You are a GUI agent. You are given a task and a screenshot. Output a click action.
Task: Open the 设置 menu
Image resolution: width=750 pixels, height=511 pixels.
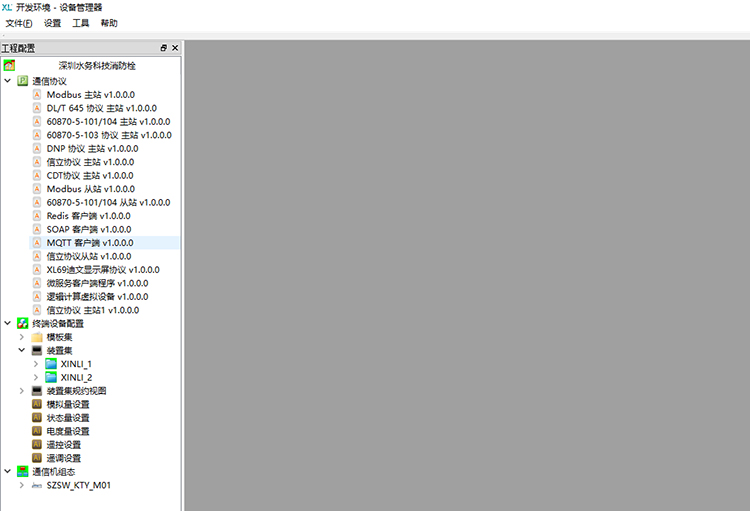(x=52, y=23)
